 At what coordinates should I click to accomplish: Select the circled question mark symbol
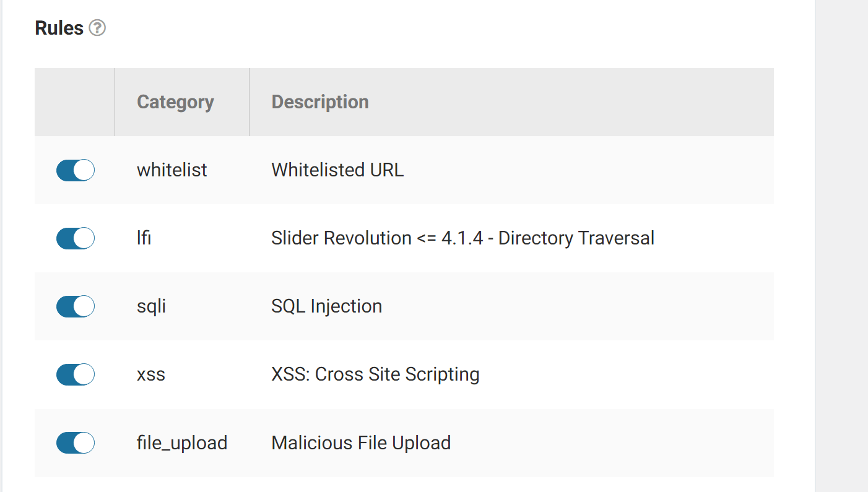click(97, 27)
